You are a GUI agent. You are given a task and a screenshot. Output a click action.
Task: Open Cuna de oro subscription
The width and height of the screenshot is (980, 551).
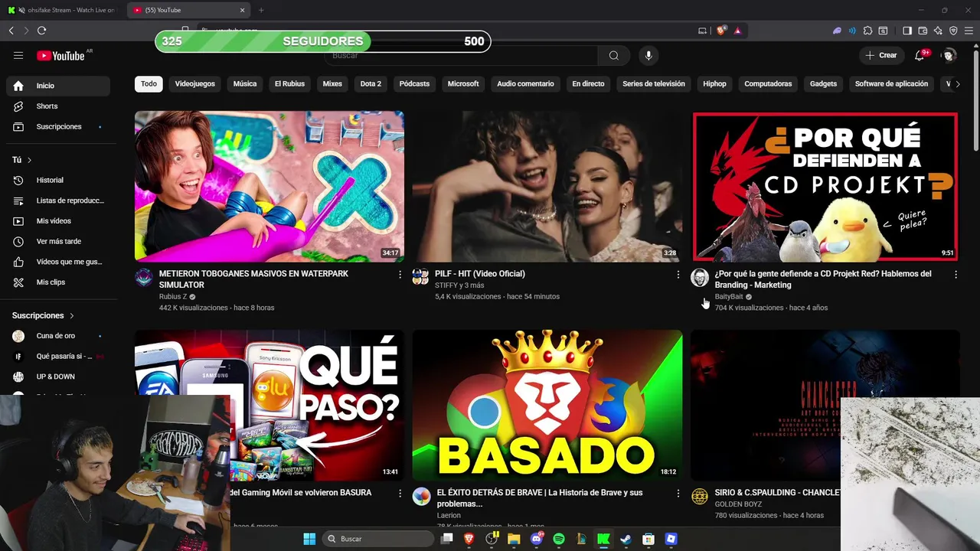[58, 336]
